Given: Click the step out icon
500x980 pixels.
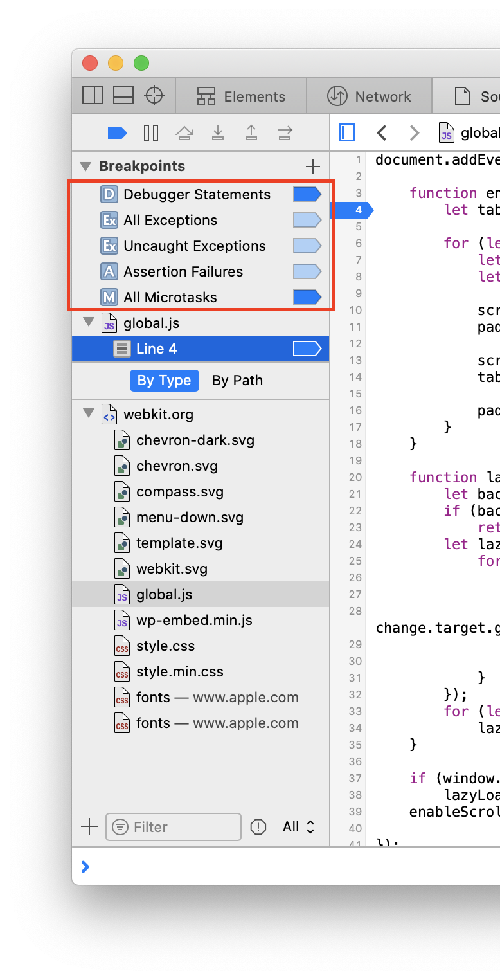Looking at the screenshot, I should [x=251, y=133].
